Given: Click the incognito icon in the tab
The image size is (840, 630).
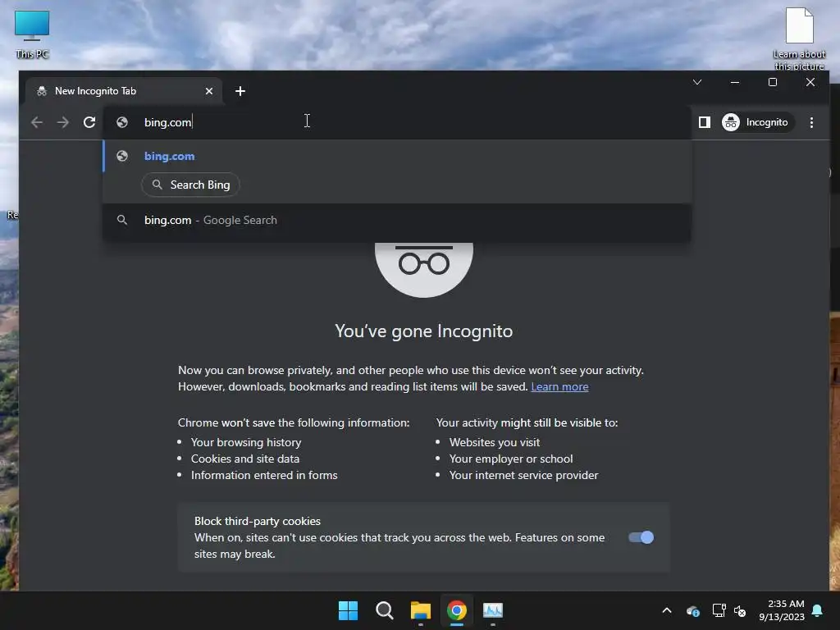Looking at the screenshot, I should pos(42,91).
